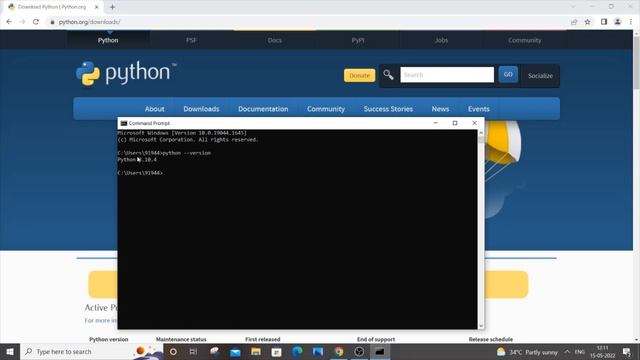
Task: Click the 'End of support' column header
Action: [x=376, y=339]
